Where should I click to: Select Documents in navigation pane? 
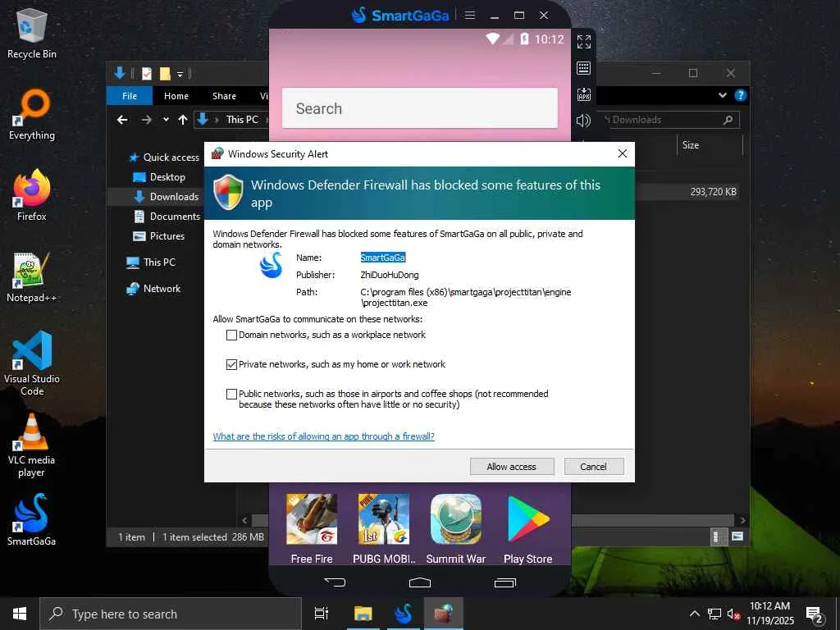167,217
